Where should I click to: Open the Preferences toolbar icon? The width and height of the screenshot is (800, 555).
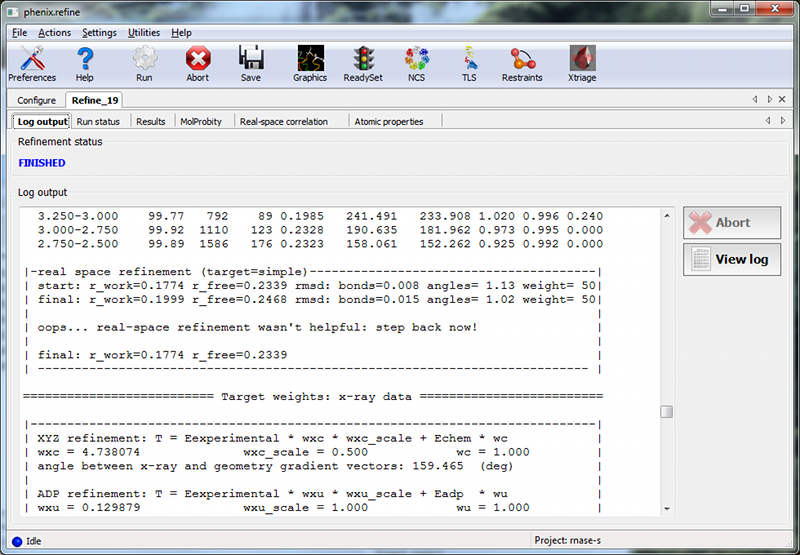[32, 62]
